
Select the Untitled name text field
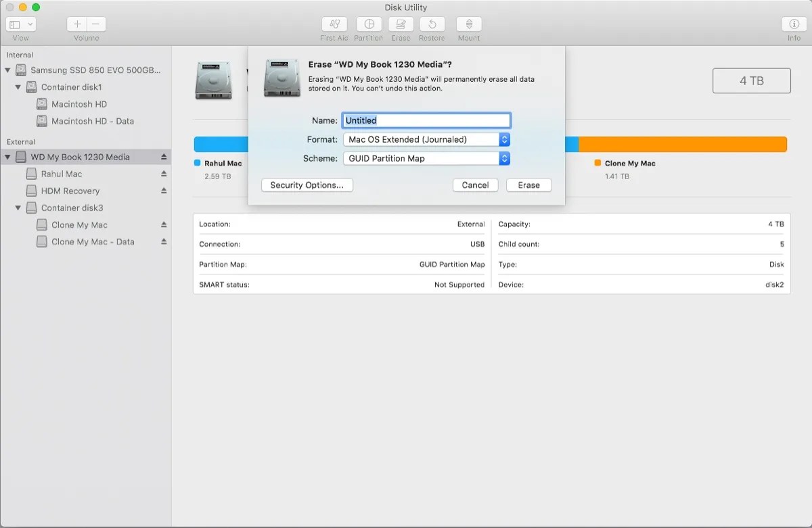(x=426, y=120)
